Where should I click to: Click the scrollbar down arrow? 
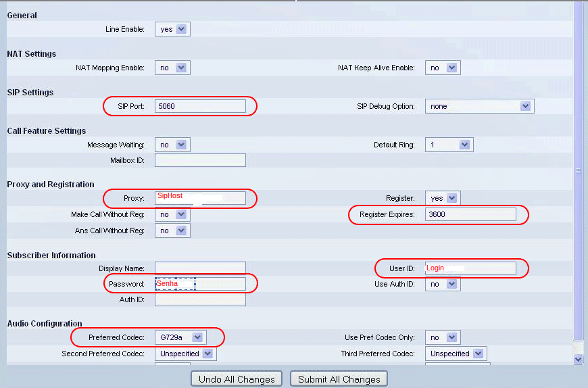coord(578,360)
